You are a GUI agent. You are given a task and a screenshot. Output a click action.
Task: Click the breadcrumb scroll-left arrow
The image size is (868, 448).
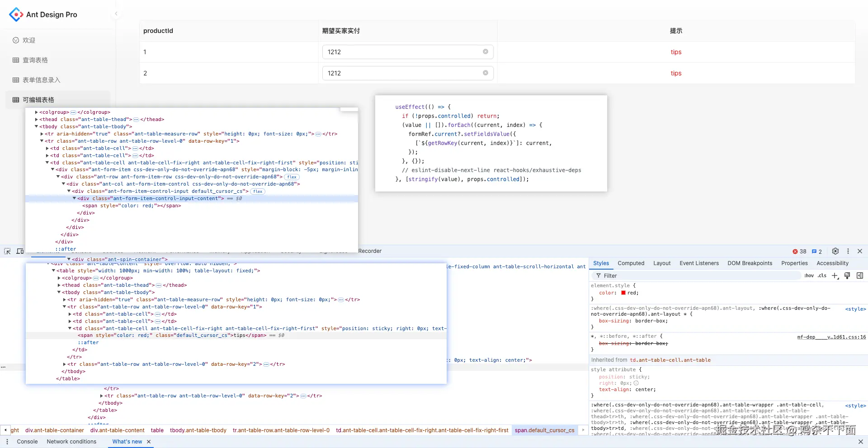[x=5, y=430]
